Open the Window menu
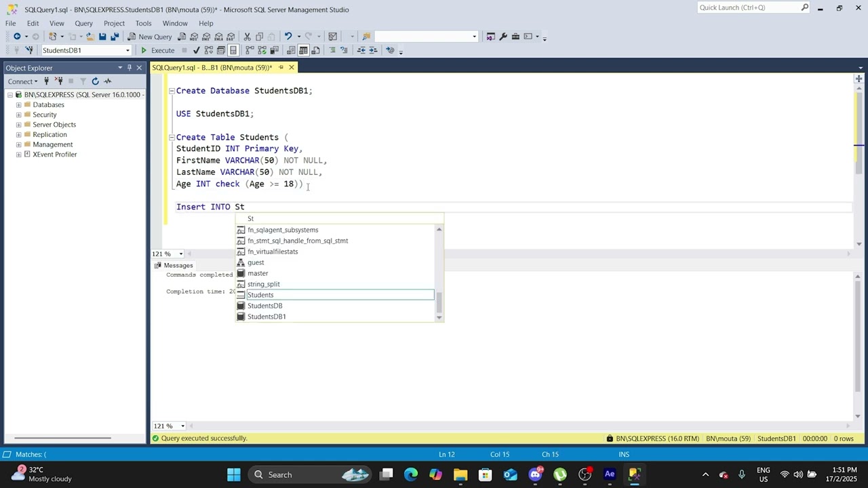The image size is (868, 488). click(x=175, y=23)
